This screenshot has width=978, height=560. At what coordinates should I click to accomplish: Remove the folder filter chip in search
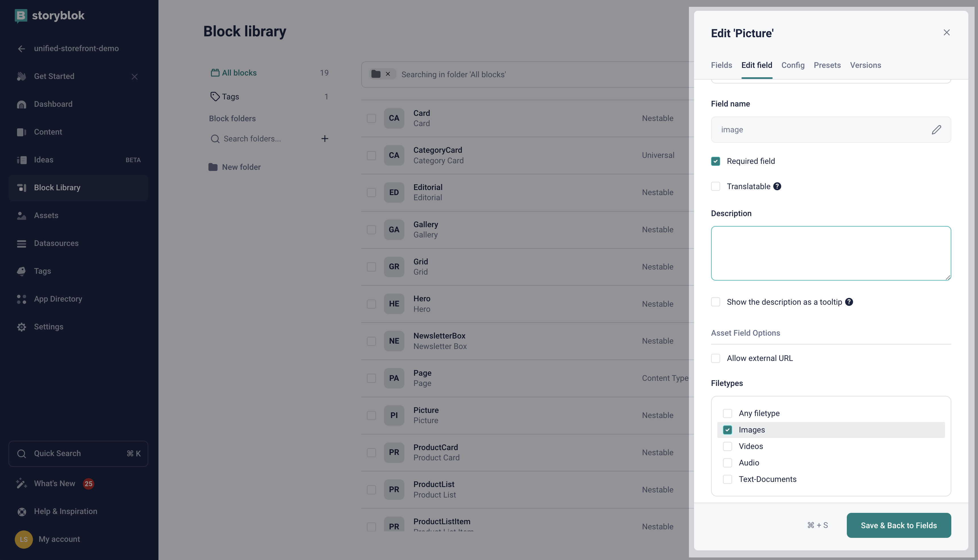tap(388, 74)
